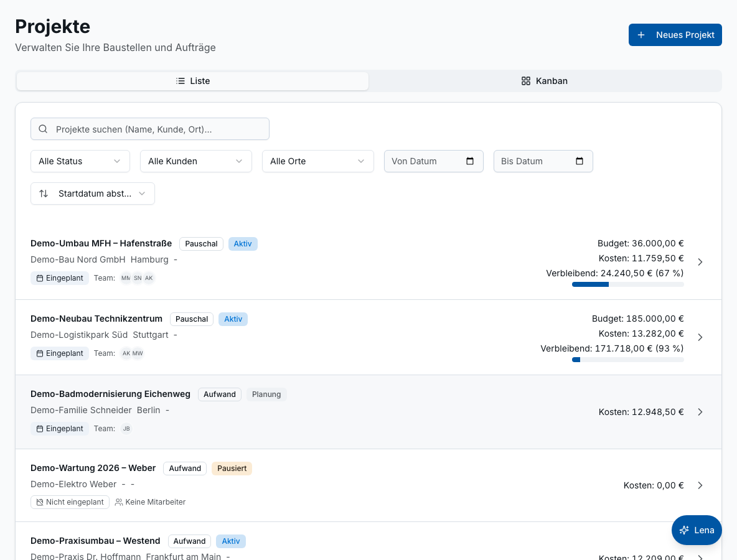
Task: Click the Aufwand tag on Praxisumbau Westend
Action: point(189,541)
